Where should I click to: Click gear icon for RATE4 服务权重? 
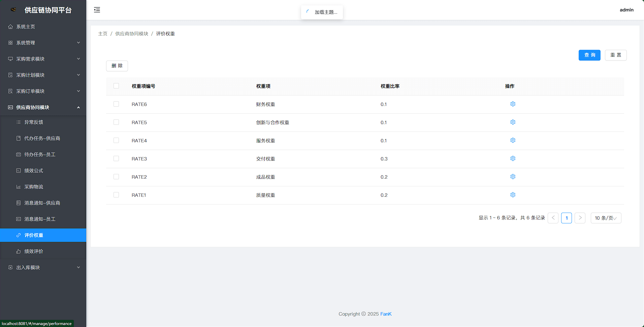pyautogui.click(x=513, y=140)
